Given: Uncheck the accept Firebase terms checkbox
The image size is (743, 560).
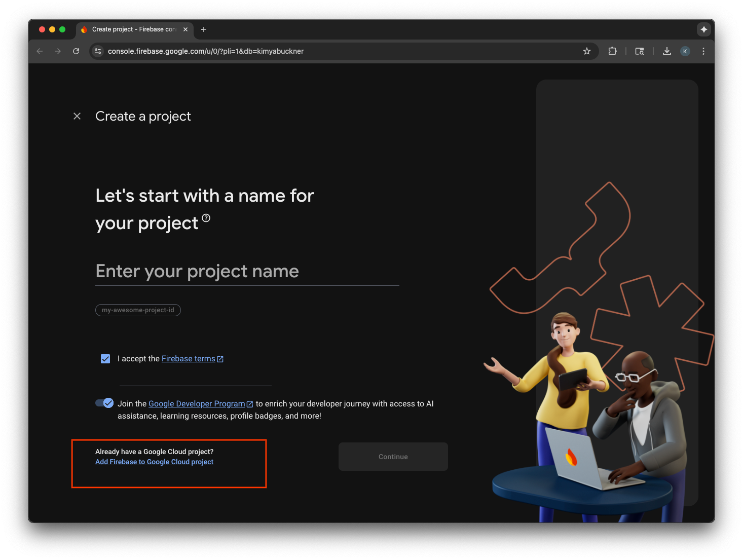Looking at the screenshot, I should [x=105, y=358].
